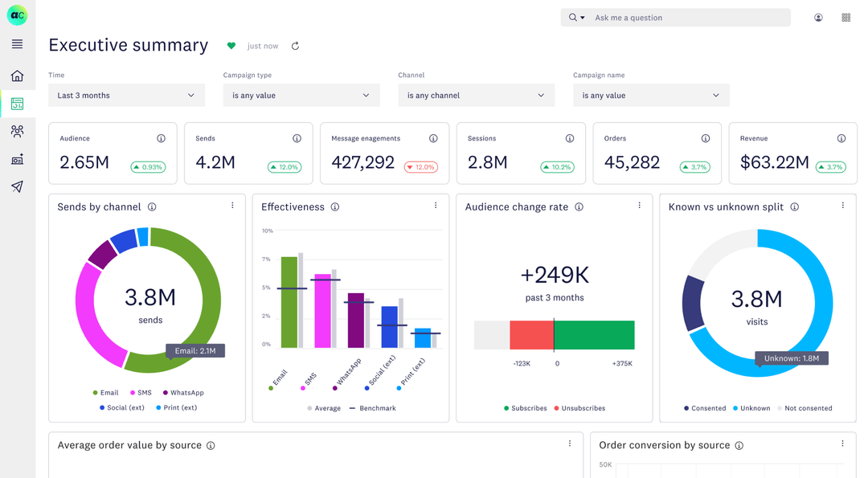View the Audience change rate info tooltip
This screenshot has width=868, height=478.
pos(580,206)
